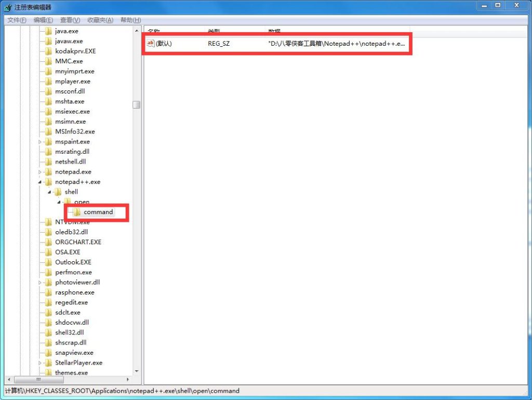532x400 pixels.
Task: Click the Outlook.EXE folder icon
Action: point(48,262)
